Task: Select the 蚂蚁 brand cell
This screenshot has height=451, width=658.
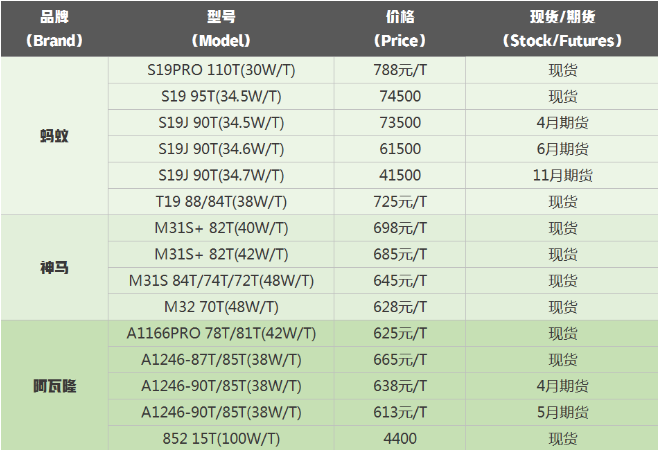Action: click(54, 136)
